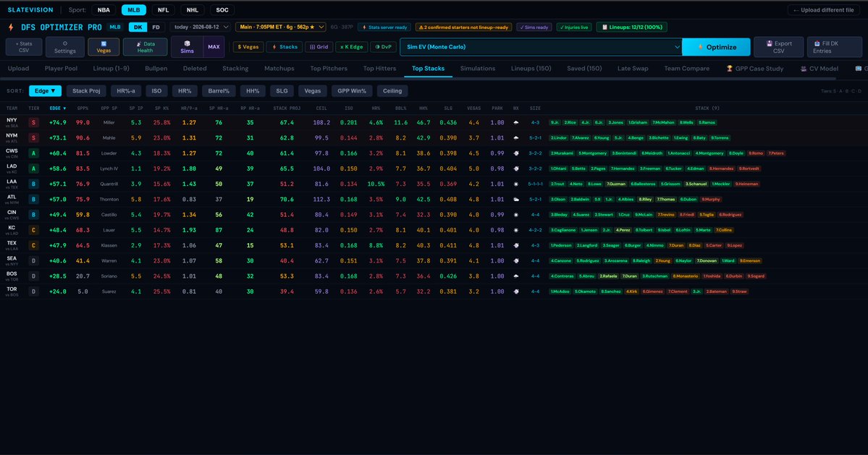The image size is (868, 455).
Task: Switch site to FD
Action: coord(156,27)
